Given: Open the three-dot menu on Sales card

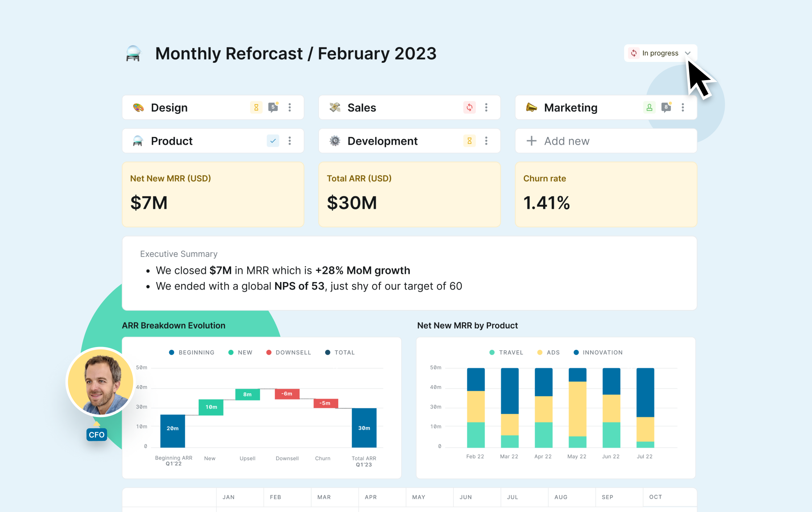Looking at the screenshot, I should click(x=486, y=107).
